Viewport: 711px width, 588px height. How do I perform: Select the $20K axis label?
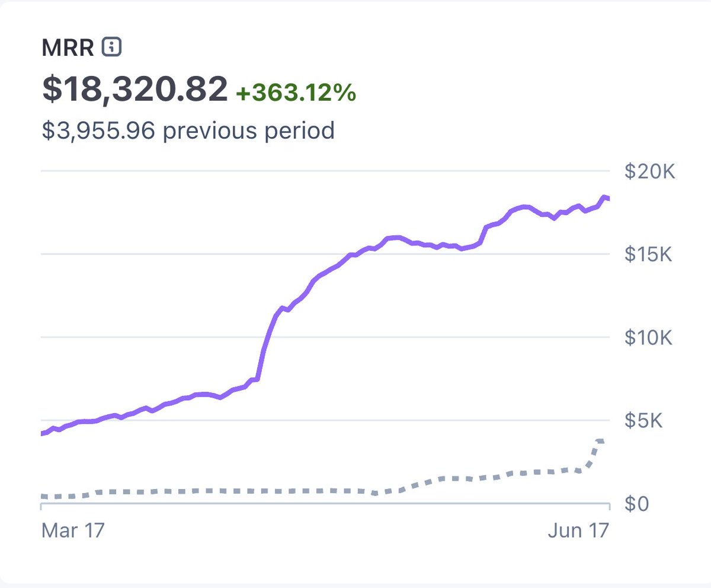pos(650,172)
